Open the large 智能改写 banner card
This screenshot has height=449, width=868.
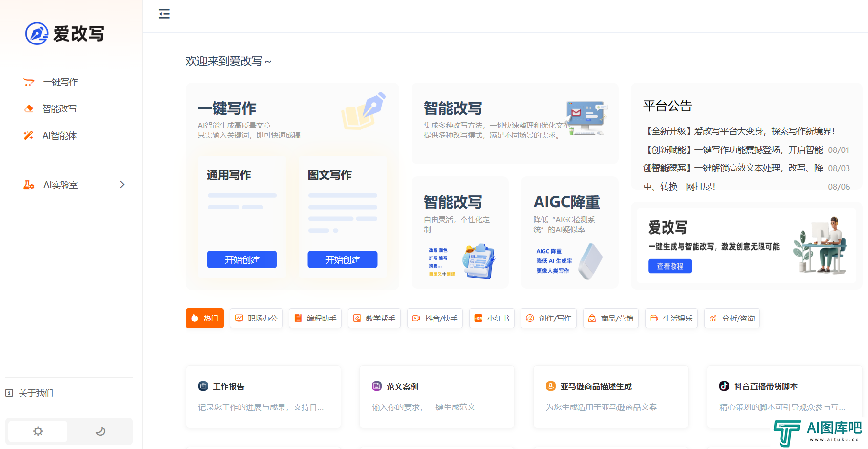[515, 123]
